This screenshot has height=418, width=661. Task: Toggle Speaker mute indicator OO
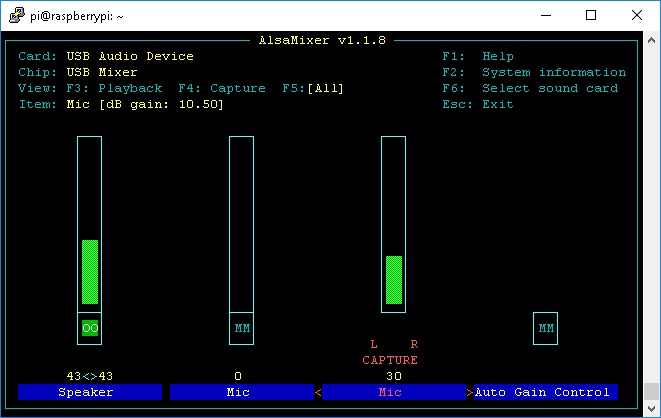click(x=90, y=328)
